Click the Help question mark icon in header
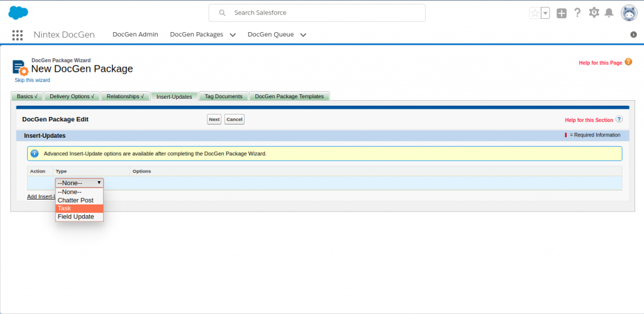The image size is (644, 314). pos(577,13)
